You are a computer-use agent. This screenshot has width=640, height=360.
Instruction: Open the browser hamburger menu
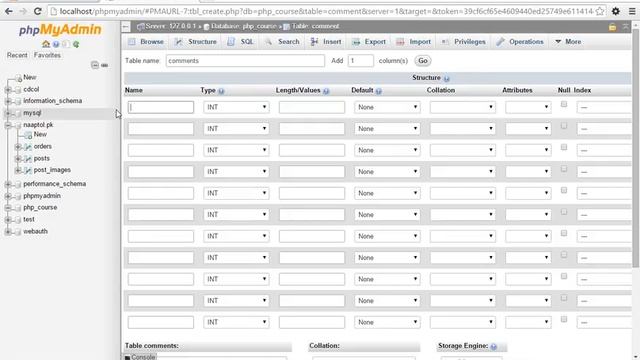pos(632,11)
